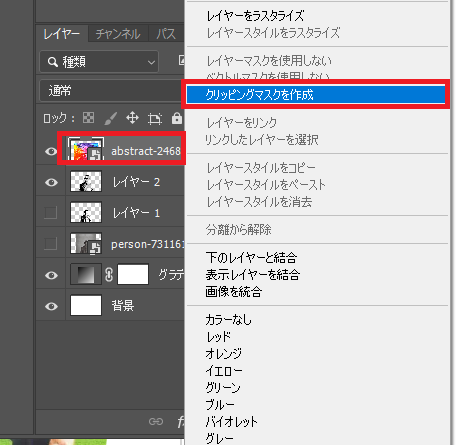Show レイヤー 1 by clicking its visibility box
456x445 pixels.
(51, 212)
